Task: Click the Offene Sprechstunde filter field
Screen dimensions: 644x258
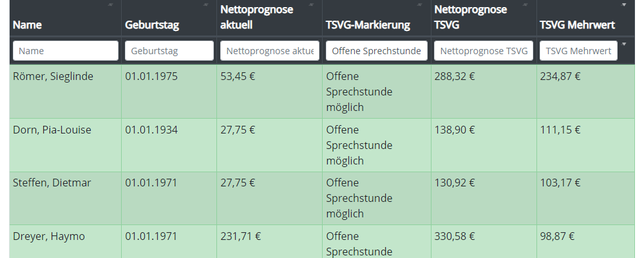Action: click(377, 51)
